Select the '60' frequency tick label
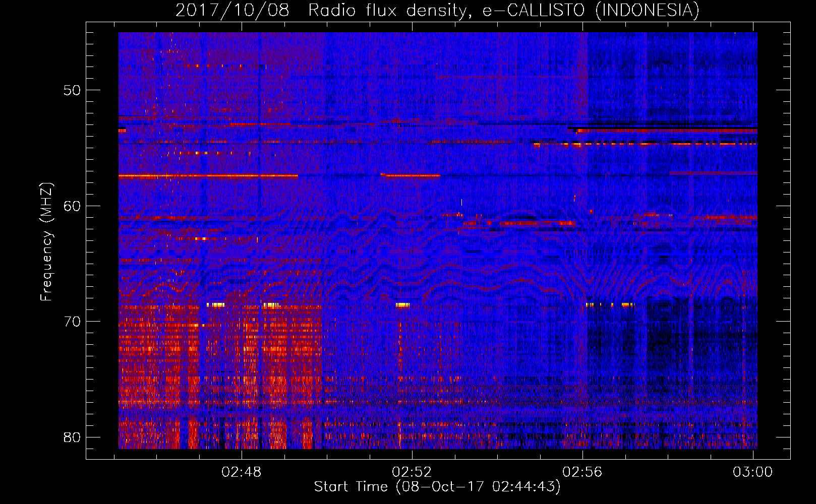Image resolution: width=816 pixels, height=504 pixels. coord(72,206)
